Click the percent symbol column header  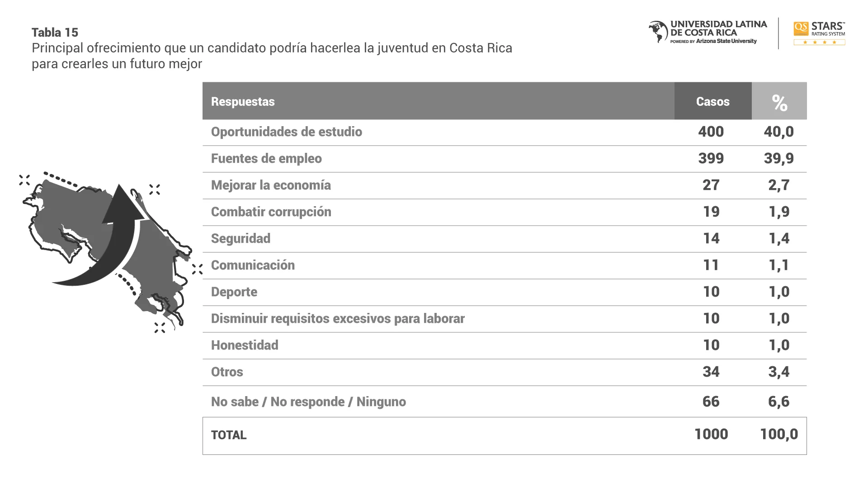coord(779,102)
